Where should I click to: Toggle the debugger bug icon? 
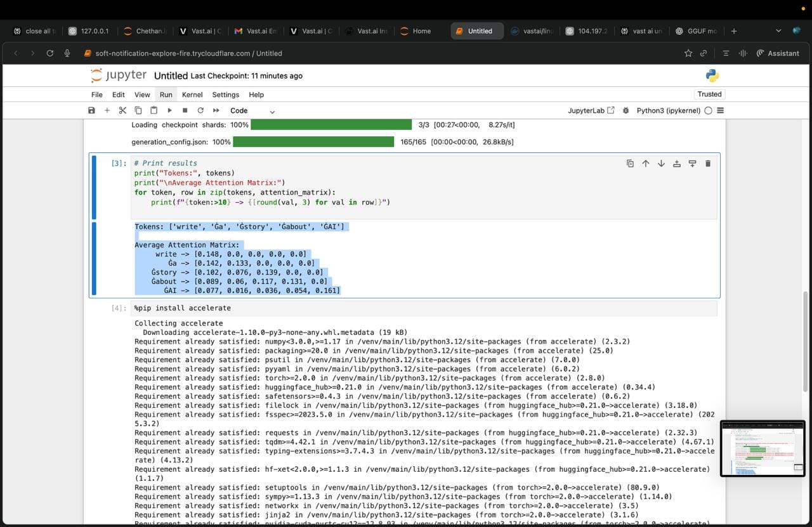626,110
